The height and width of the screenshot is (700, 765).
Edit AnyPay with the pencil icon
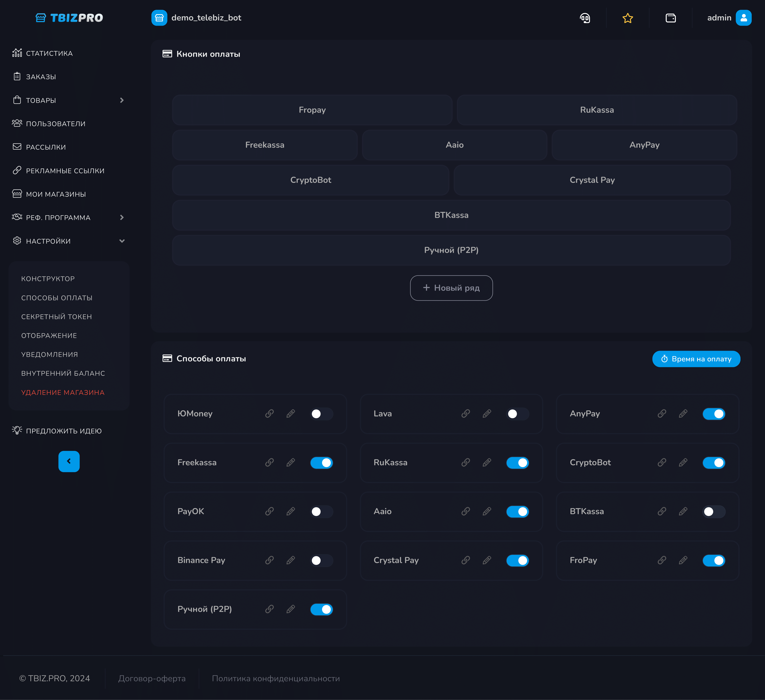683,413
